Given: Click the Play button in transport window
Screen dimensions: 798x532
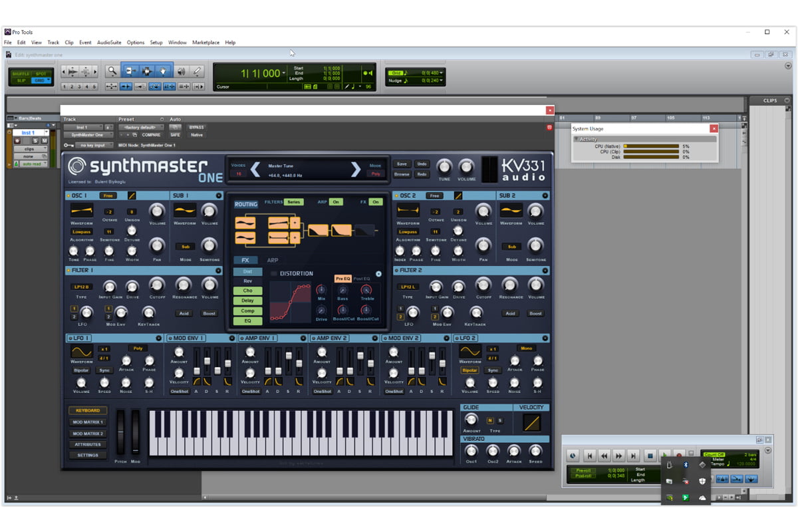Looking at the screenshot, I should [665, 456].
